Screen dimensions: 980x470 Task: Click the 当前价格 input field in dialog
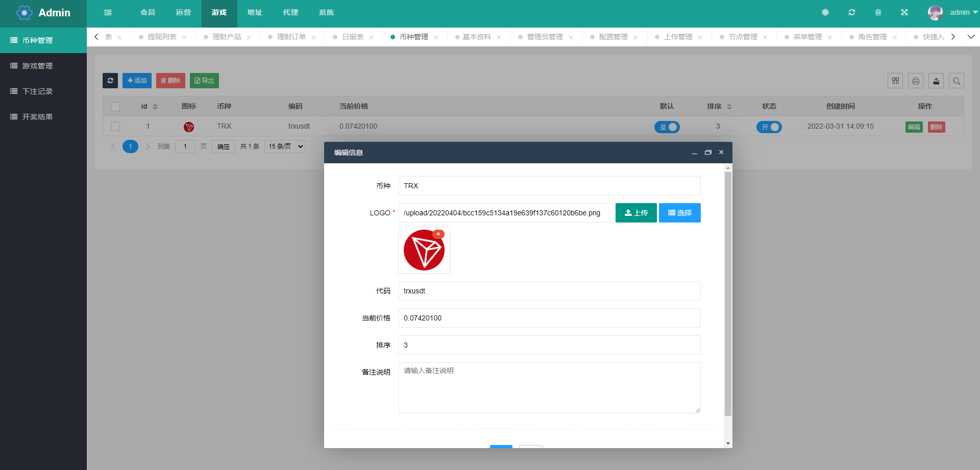(549, 318)
